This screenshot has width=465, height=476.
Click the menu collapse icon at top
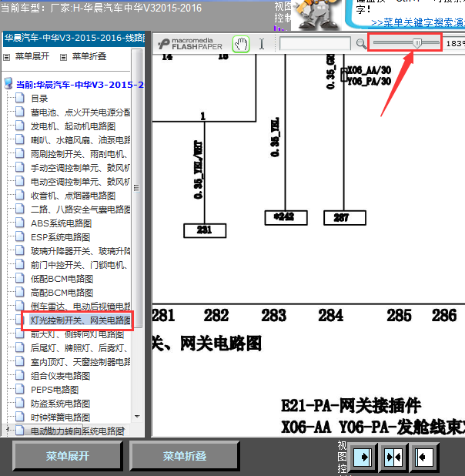pyautogui.click(x=63, y=57)
